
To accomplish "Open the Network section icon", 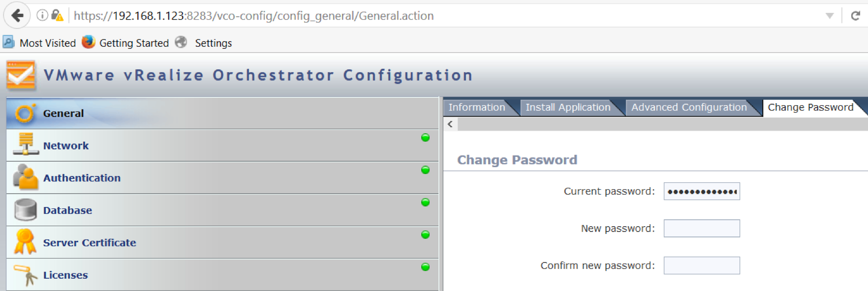I will point(26,144).
